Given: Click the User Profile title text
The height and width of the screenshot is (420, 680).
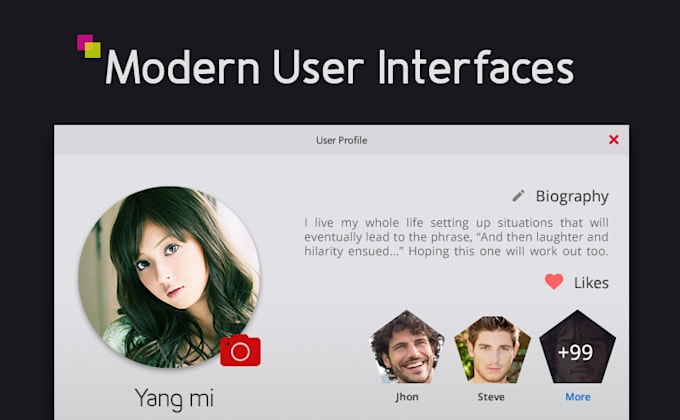Looking at the screenshot, I should pyautogui.click(x=342, y=140).
